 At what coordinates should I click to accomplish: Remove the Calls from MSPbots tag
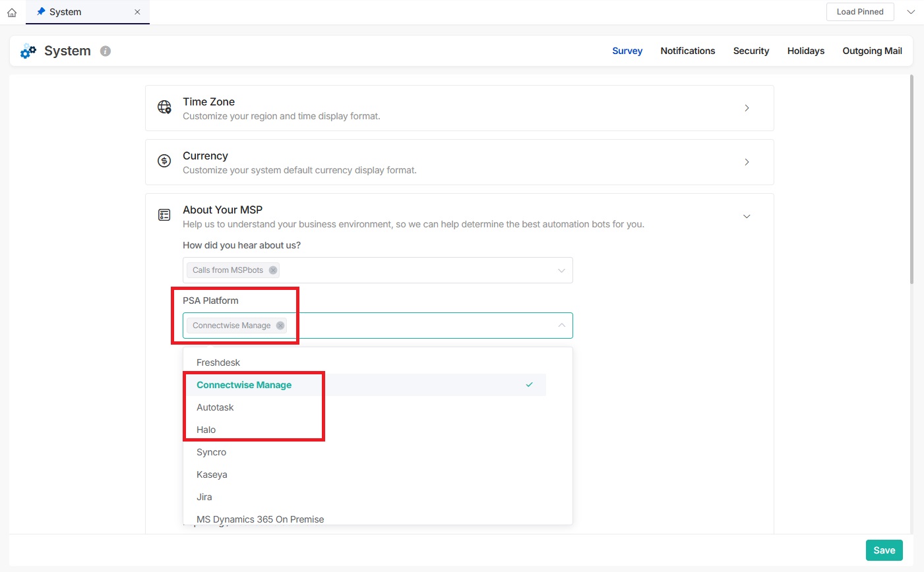273,270
